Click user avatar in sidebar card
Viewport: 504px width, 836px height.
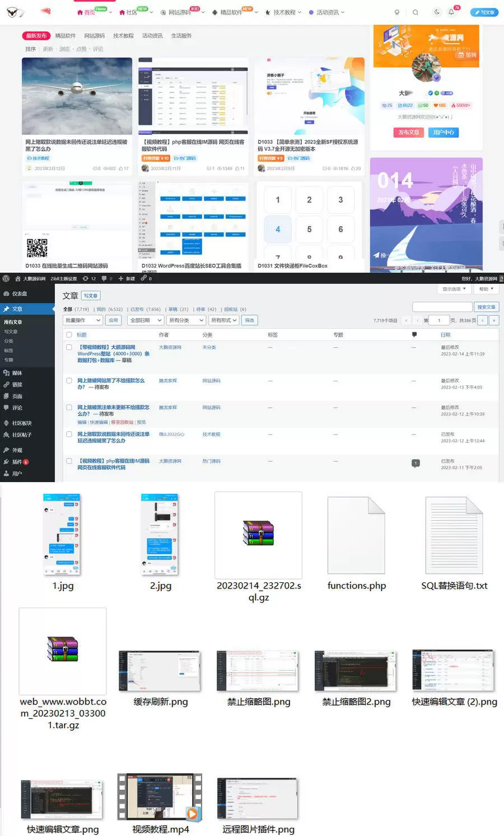click(x=426, y=68)
